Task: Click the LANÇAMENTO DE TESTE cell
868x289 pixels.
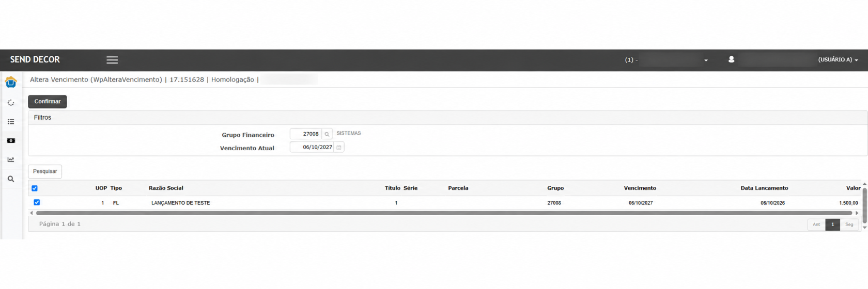Action: [x=180, y=203]
